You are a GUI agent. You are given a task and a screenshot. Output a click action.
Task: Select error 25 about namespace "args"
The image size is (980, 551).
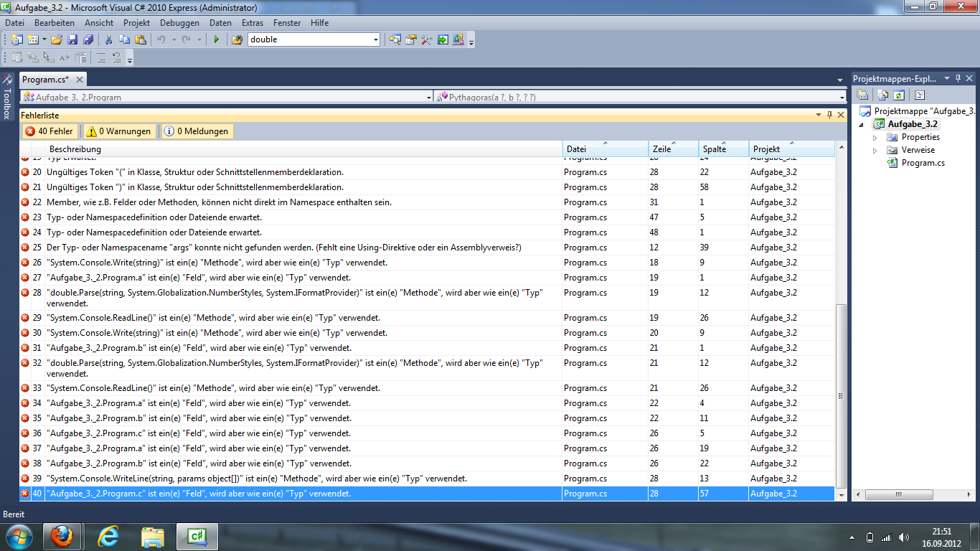click(x=427, y=248)
